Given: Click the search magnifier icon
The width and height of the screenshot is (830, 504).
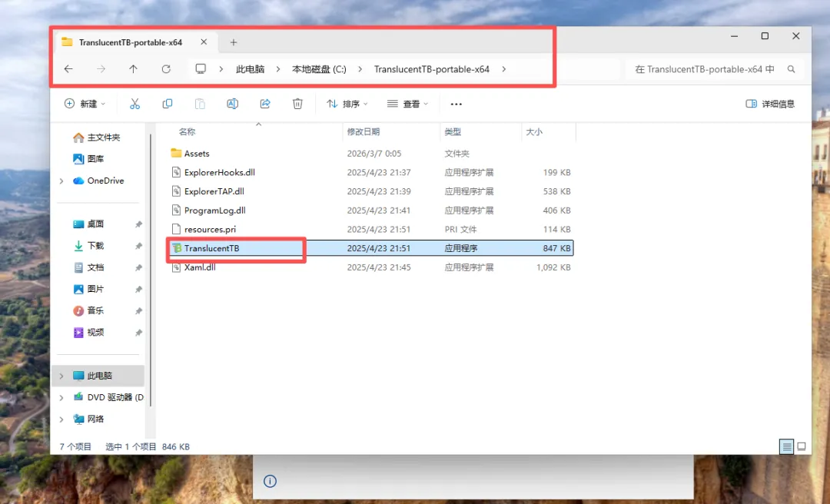Looking at the screenshot, I should click(792, 69).
